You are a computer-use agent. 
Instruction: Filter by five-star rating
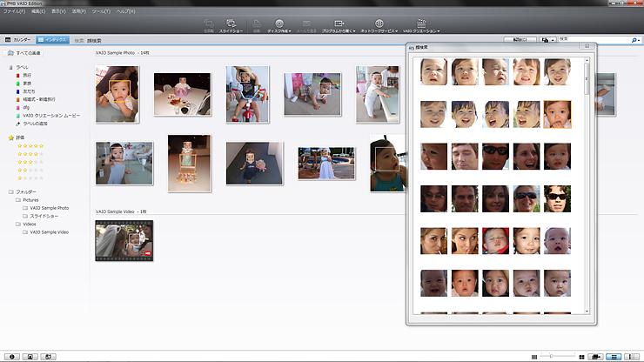tap(30, 146)
